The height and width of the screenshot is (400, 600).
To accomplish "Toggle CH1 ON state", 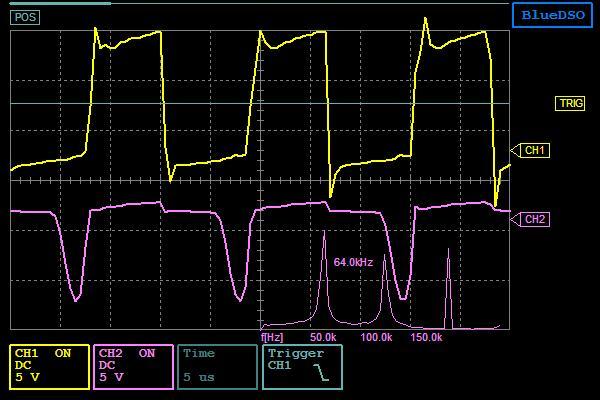I will (x=63, y=353).
